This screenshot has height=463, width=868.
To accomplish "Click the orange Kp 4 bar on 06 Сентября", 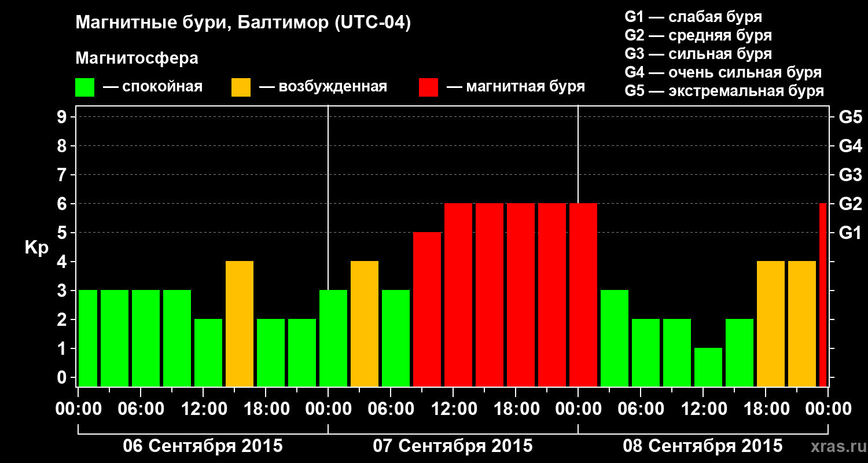I will [240, 324].
